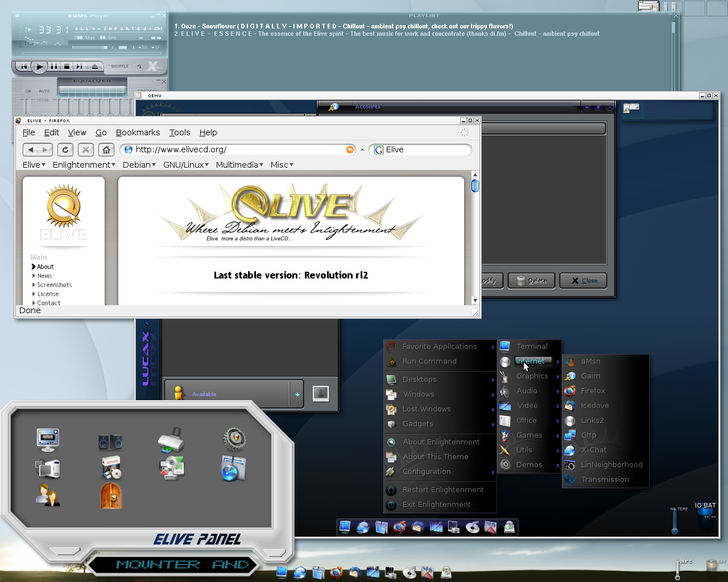Open Firefox Bookmarks menu

point(138,132)
